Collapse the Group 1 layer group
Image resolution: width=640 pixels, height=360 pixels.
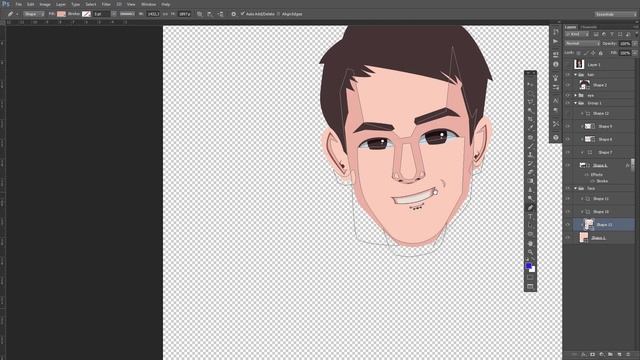coord(576,103)
